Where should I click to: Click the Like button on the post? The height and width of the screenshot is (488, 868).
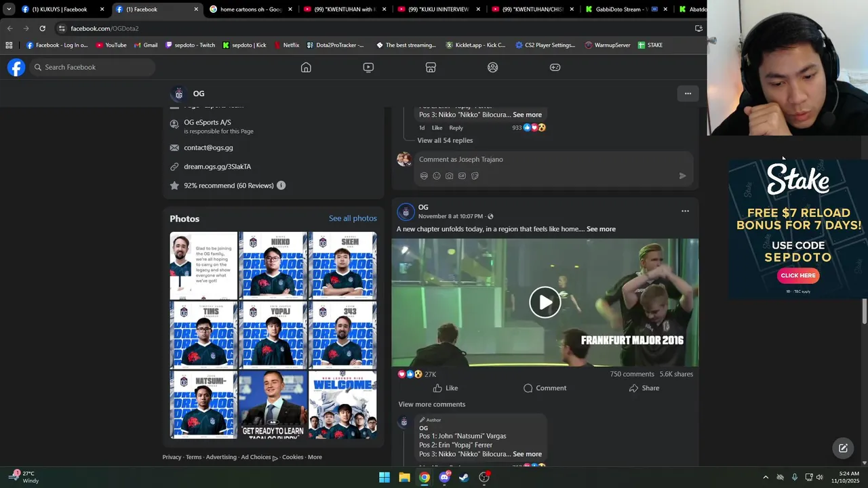point(446,388)
